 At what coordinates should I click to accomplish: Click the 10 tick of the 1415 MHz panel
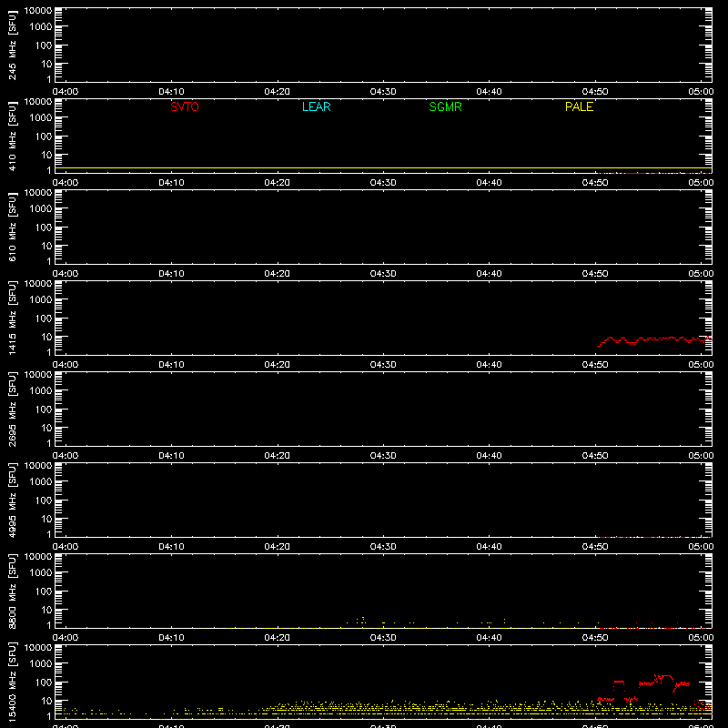[x=46, y=337]
